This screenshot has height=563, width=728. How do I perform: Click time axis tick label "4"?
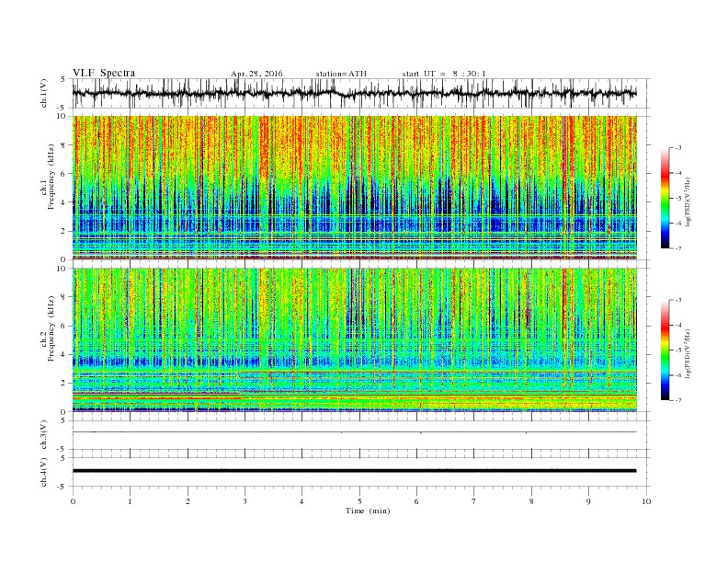(x=302, y=501)
